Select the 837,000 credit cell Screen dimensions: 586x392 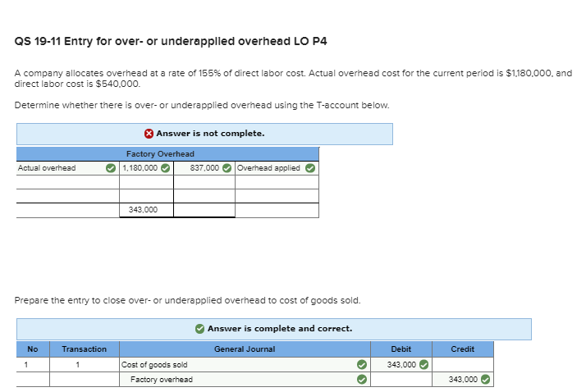tap(204, 168)
